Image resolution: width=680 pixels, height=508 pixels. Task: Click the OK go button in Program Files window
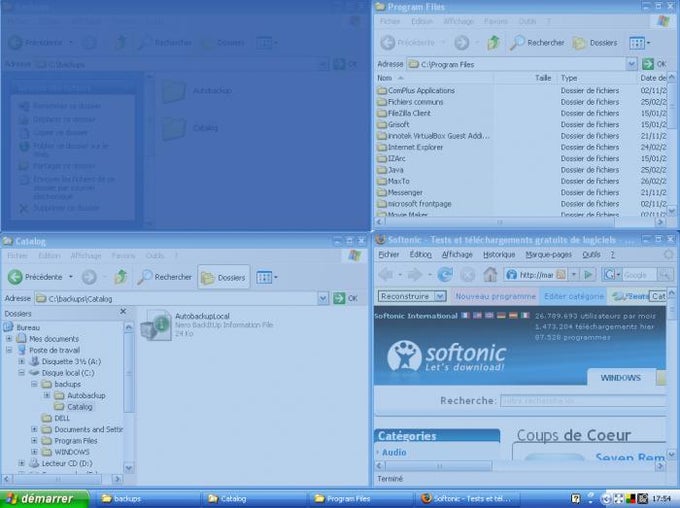pyautogui.click(x=654, y=64)
